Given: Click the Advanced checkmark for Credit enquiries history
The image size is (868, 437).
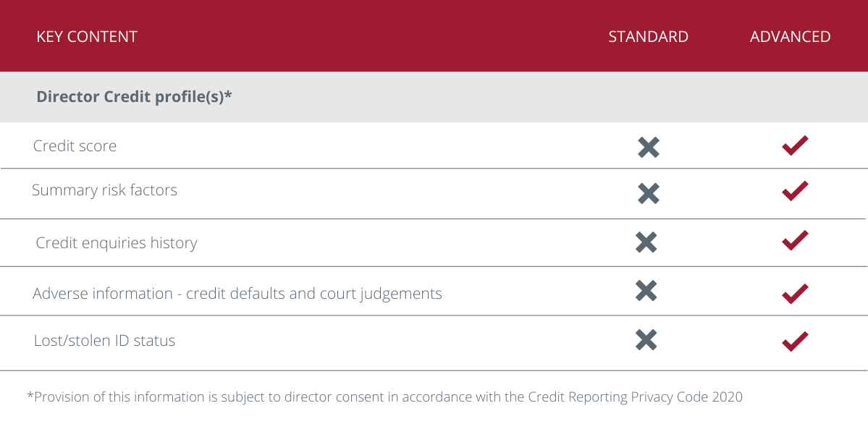Looking at the screenshot, I should (x=795, y=241).
